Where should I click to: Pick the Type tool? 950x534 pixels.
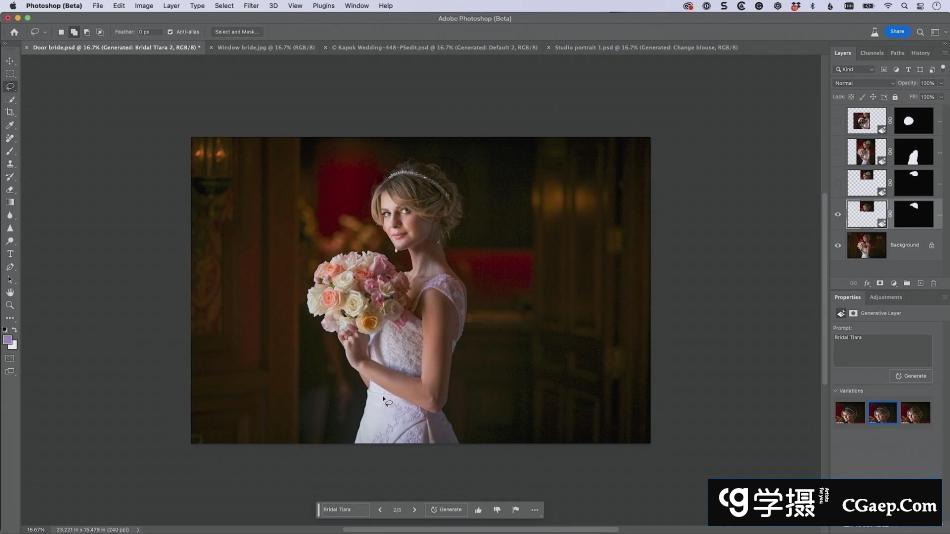coord(10,254)
